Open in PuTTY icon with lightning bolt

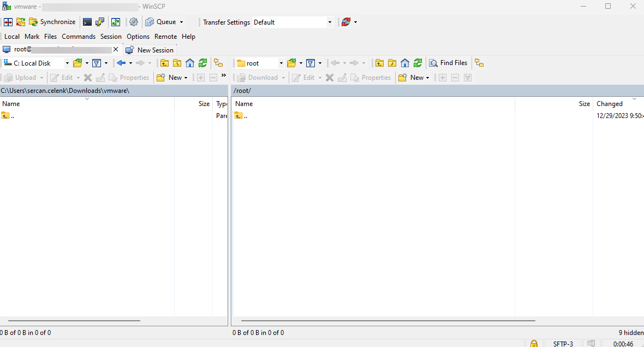(x=100, y=22)
